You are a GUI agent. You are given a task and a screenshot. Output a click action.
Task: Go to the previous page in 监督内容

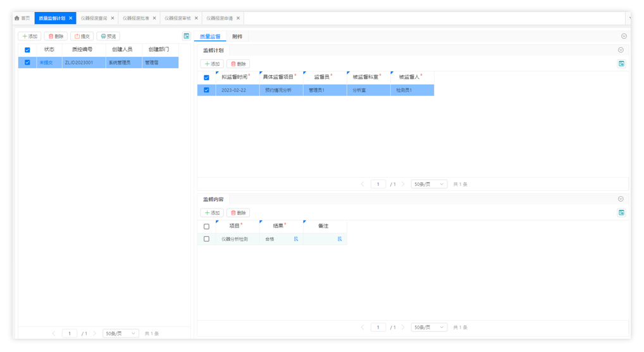point(362,327)
